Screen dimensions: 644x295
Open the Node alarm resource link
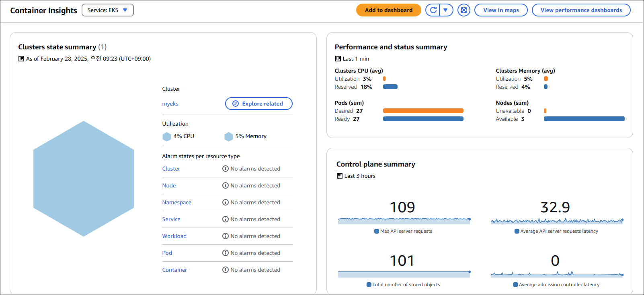point(169,185)
